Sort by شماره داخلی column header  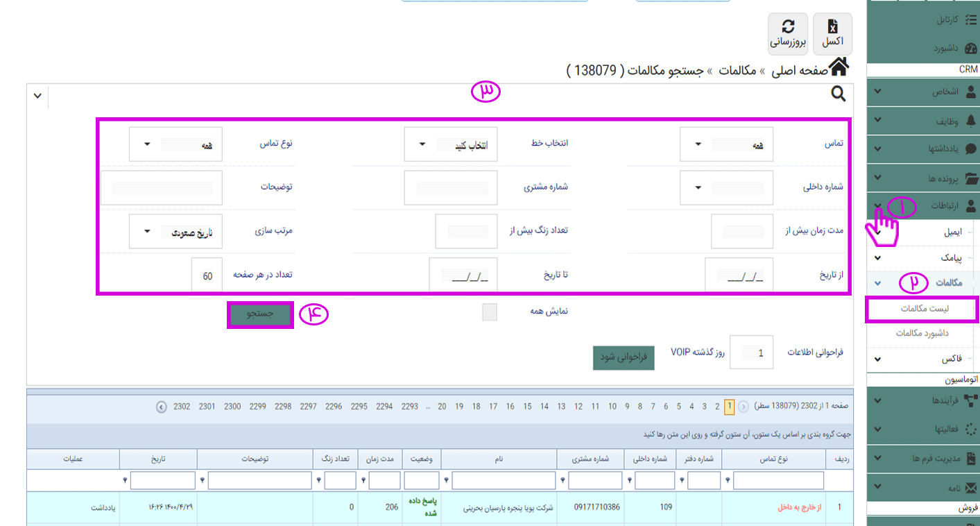[x=650, y=459]
